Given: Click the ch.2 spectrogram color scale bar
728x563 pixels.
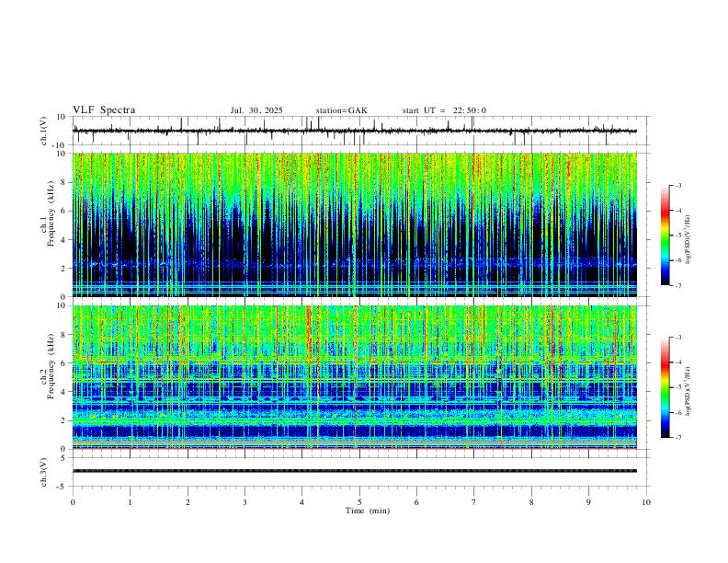Looking at the screenshot, I should point(665,387).
